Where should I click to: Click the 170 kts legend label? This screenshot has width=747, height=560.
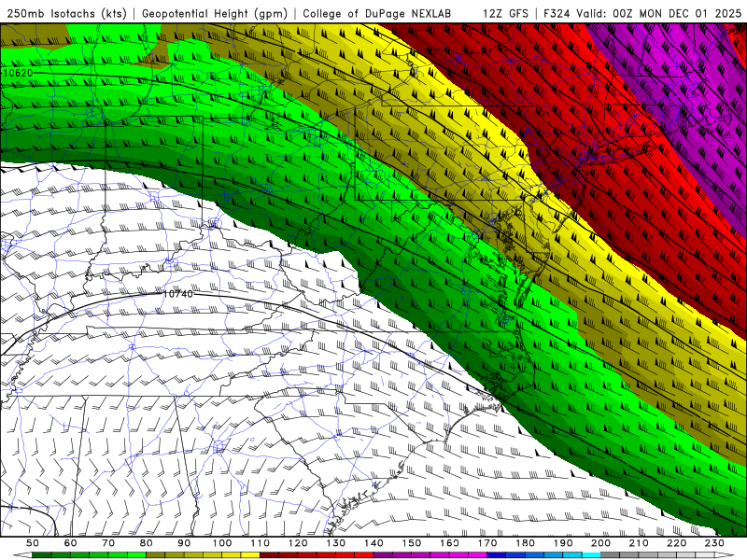tap(487, 543)
